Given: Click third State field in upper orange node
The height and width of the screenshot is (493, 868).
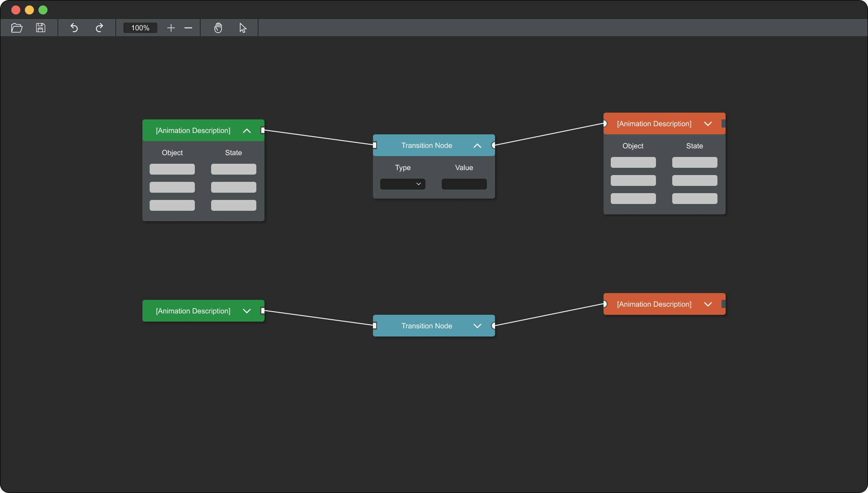Looking at the screenshot, I should pos(695,199).
